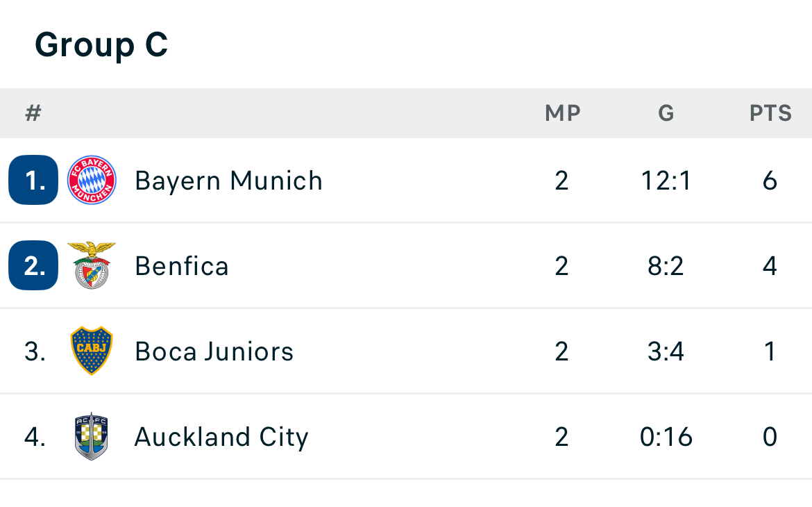Image resolution: width=812 pixels, height=507 pixels.
Task: Click Benfica's 4 points value
Action: coord(770,267)
